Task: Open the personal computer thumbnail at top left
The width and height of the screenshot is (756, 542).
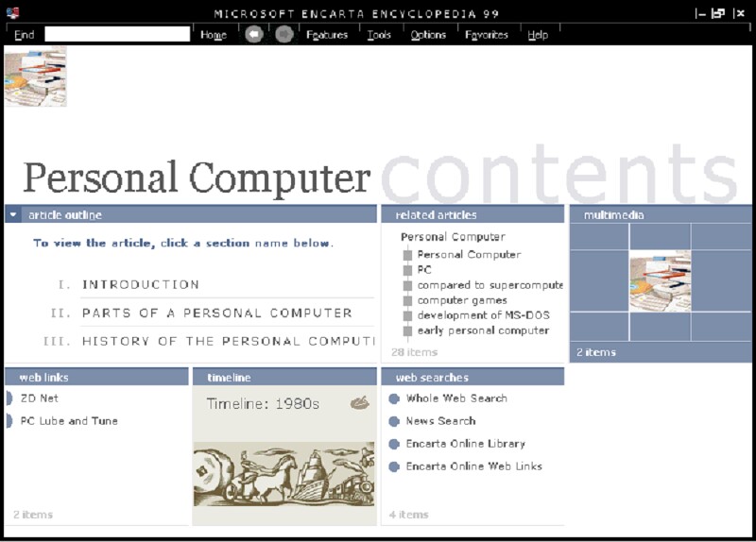Action: click(x=36, y=76)
